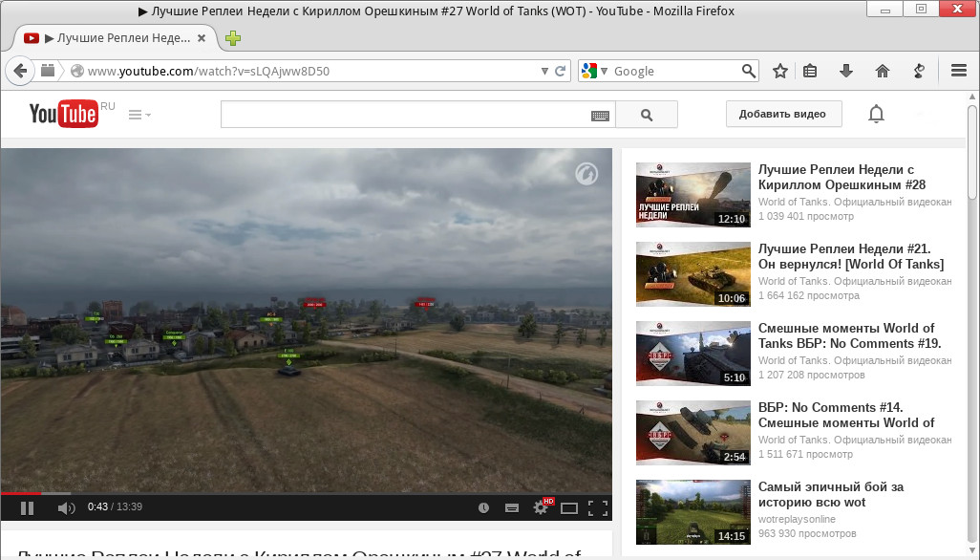Open Лучшие Реплеи Недели #21 title
This screenshot has width=980, height=560.
[851, 256]
